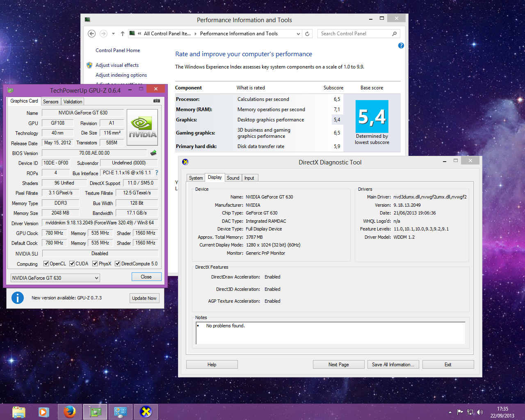Viewport: 525px width, 420px height.
Task: Switch to DirectX dxdiag taskbar button
Action: (x=146, y=412)
